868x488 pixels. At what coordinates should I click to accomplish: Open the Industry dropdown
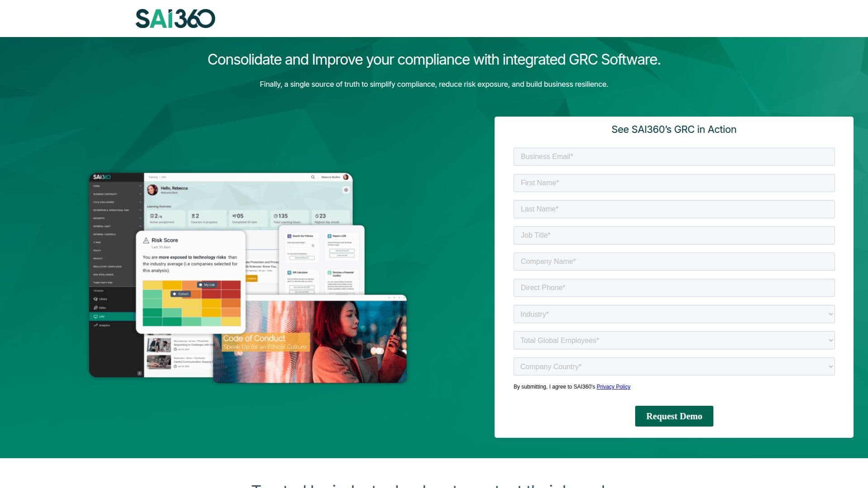674,314
